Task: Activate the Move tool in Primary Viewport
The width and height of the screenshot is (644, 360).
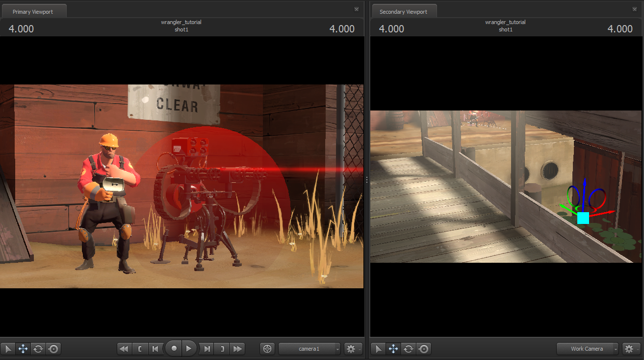Action: click(23, 349)
